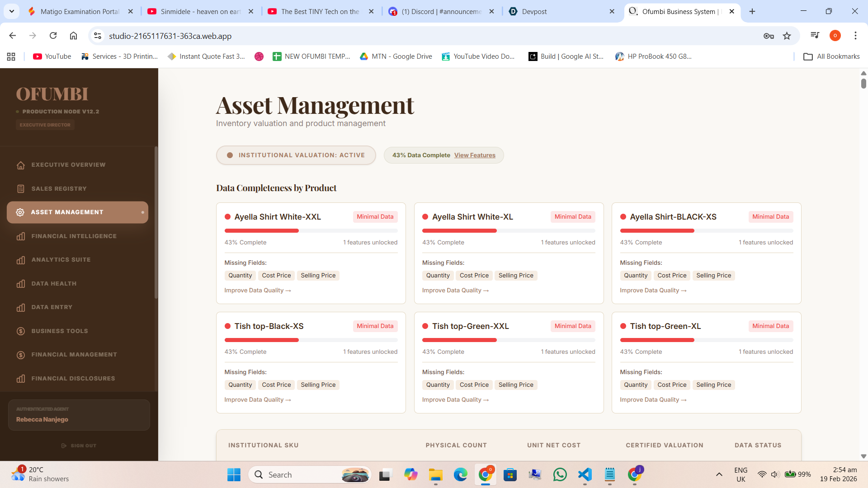868x488 pixels.
Task: Click Improve Data Quality for Tish top-Black-XS
Action: coord(258,400)
